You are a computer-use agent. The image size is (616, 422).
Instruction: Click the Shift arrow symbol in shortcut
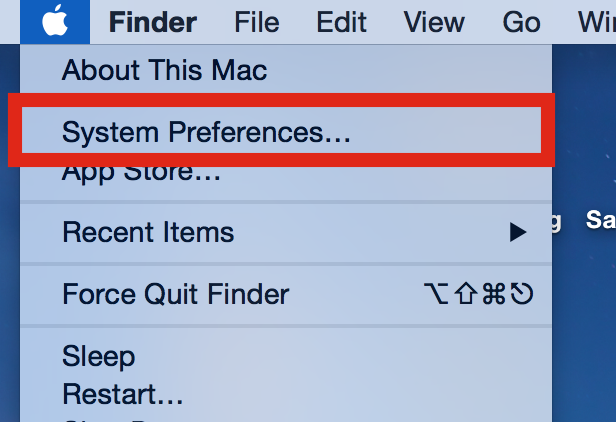(466, 294)
